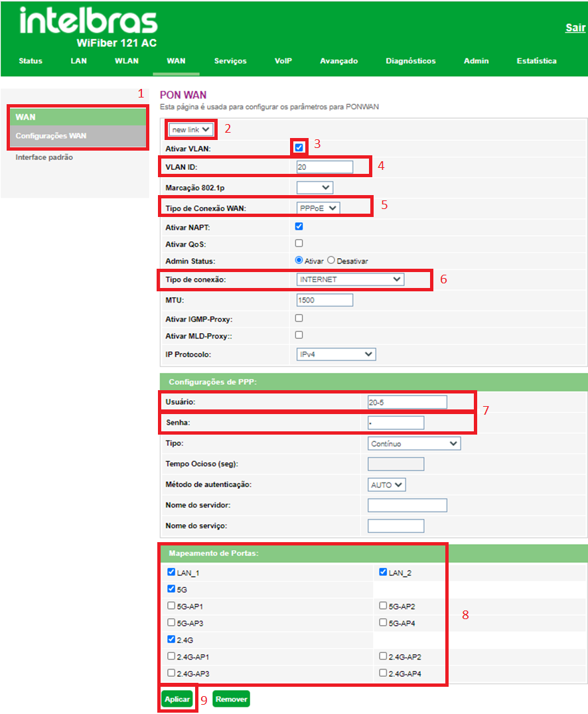
Task: Toggle the Ativar NAPT checkbox
Action: pos(299,226)
